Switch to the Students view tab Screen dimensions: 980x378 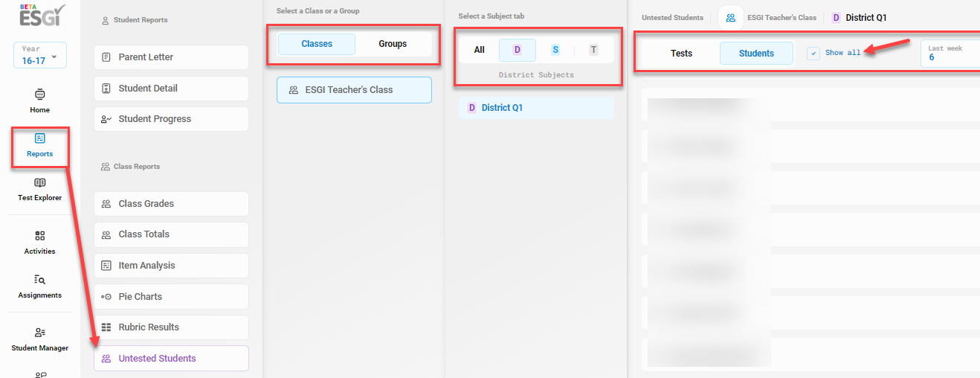pyautogui.click(x=756, y=54)
